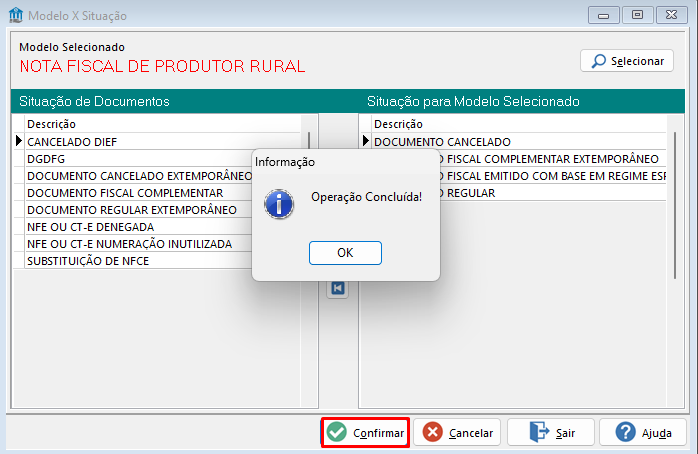Click the right list Descrição column header

(519, 124)
